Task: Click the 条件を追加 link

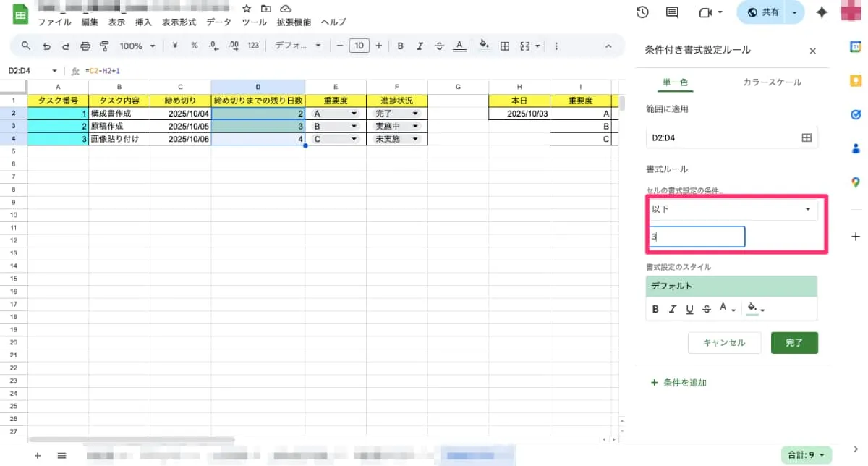Action: pos(678,382)
